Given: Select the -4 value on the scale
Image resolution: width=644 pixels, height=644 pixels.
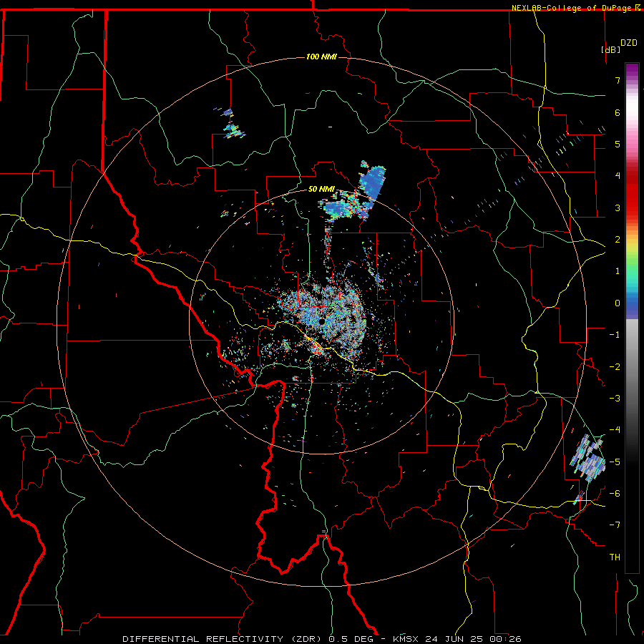Looking at the screenshot, I should (615, 429).
